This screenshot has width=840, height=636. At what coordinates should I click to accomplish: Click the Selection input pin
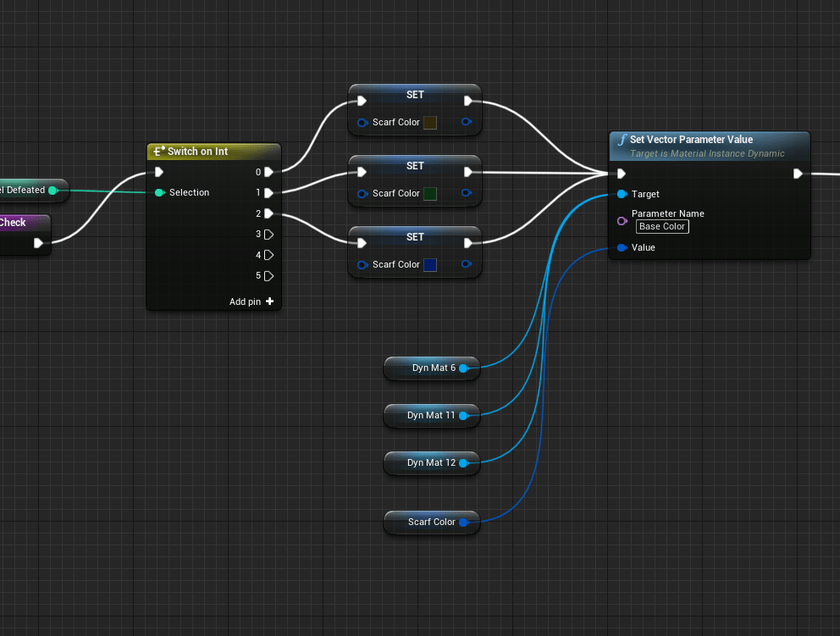click(x=159, y=193)
